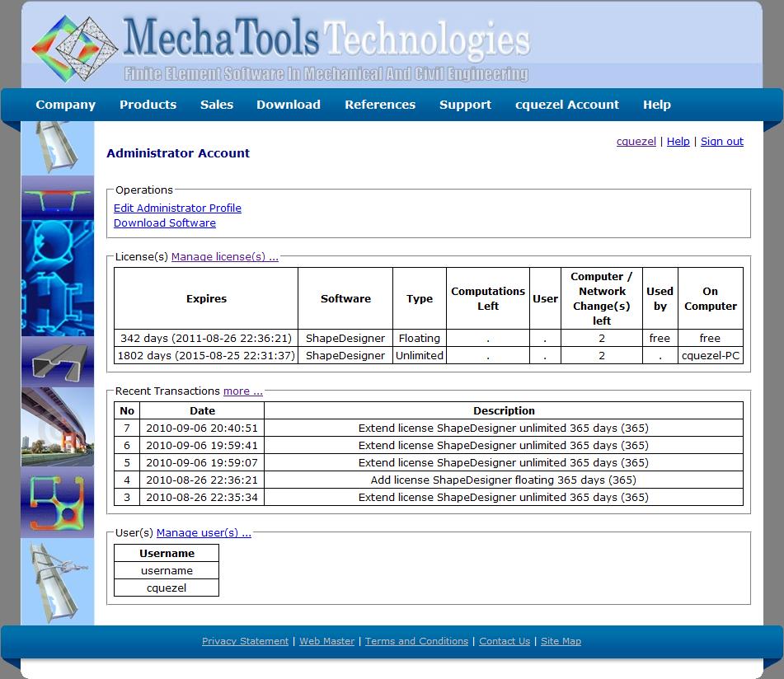Click the 'free' cell under Used by
This screenshot has width=784, height=679.
[660, 338]
